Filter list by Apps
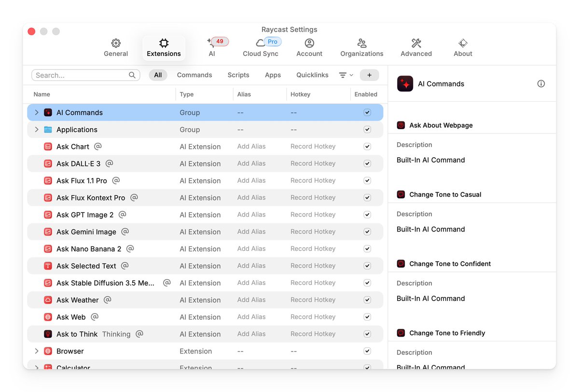579x392 pixels. 273,75
